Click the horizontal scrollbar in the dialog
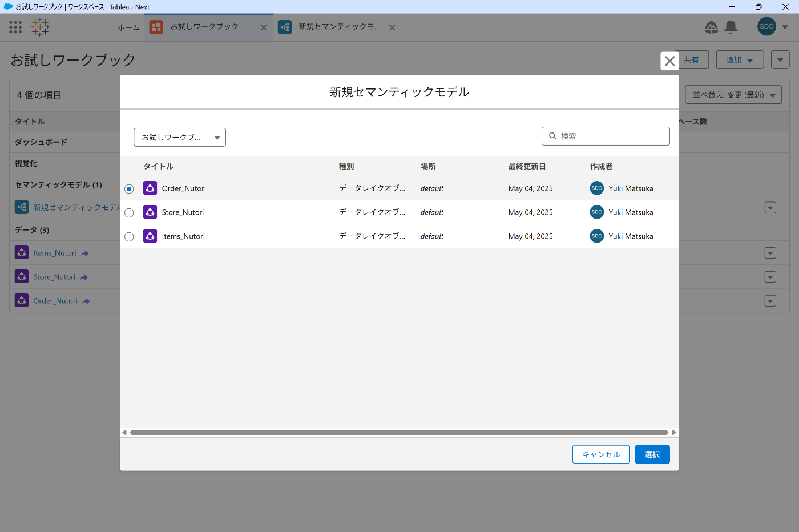The width and height of the screenshot is (799, 532). (399, 432)
